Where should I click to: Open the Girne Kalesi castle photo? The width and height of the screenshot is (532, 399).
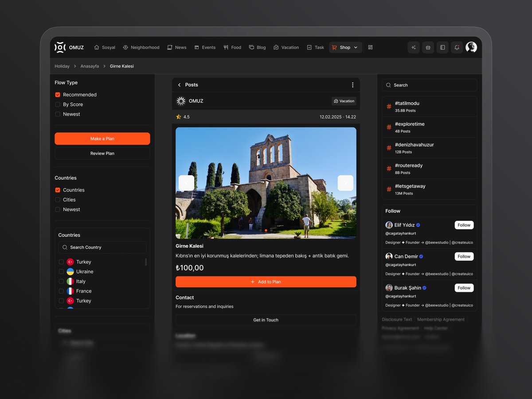click(266, 183)
